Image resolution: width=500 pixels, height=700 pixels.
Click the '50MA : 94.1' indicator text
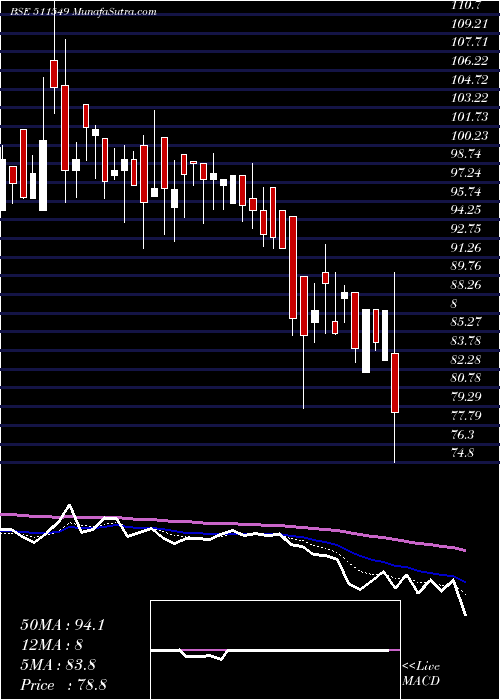62,625
